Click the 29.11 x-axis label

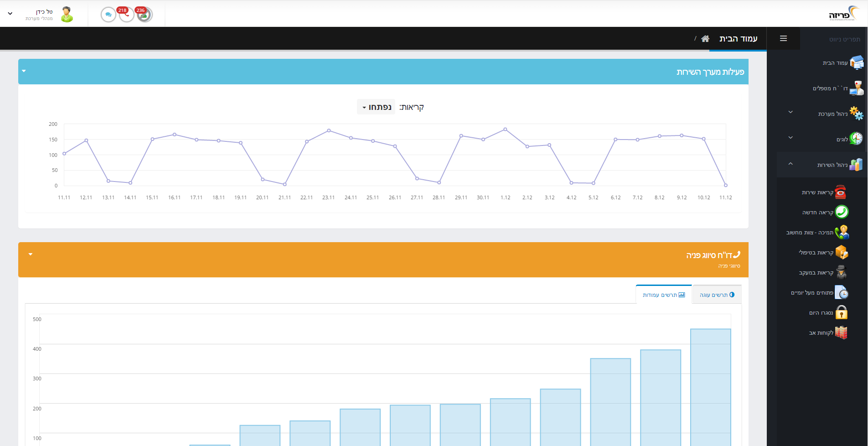pyautogui.click(x=461, y=197)
